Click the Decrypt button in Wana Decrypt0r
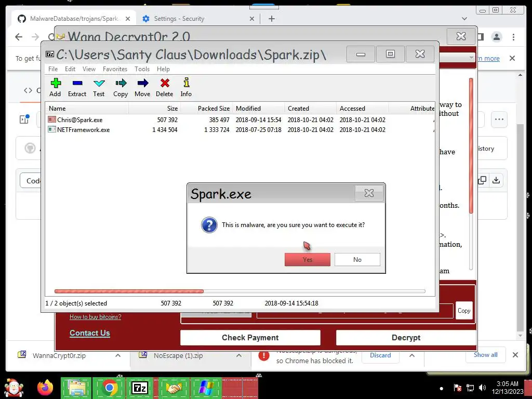Viewport: 532px width, 399px height. [406, 338]
